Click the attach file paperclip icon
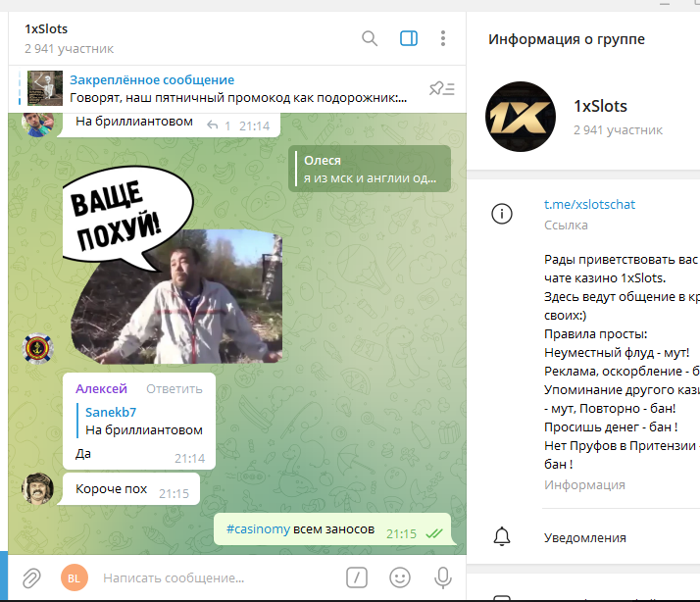 [x=31, y=577]
